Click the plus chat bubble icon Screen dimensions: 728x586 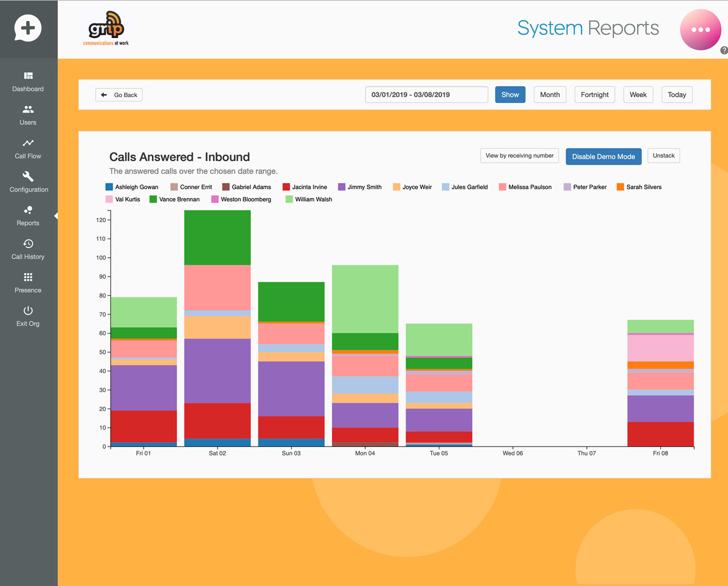[28, 28]
